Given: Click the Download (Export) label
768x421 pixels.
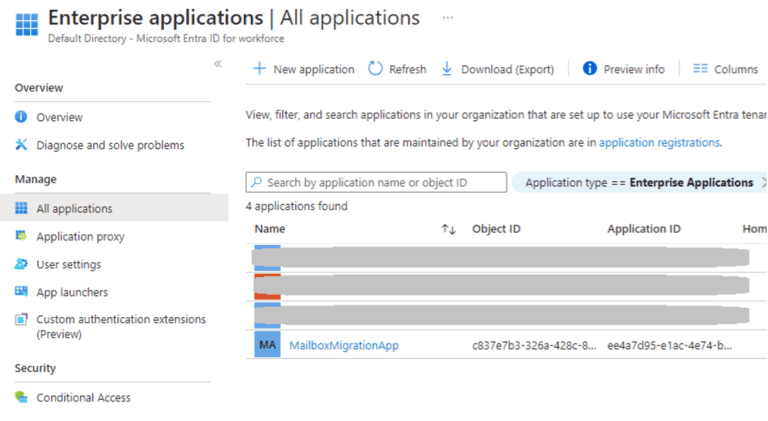Looking at the screenshot, I should (507, 70).
